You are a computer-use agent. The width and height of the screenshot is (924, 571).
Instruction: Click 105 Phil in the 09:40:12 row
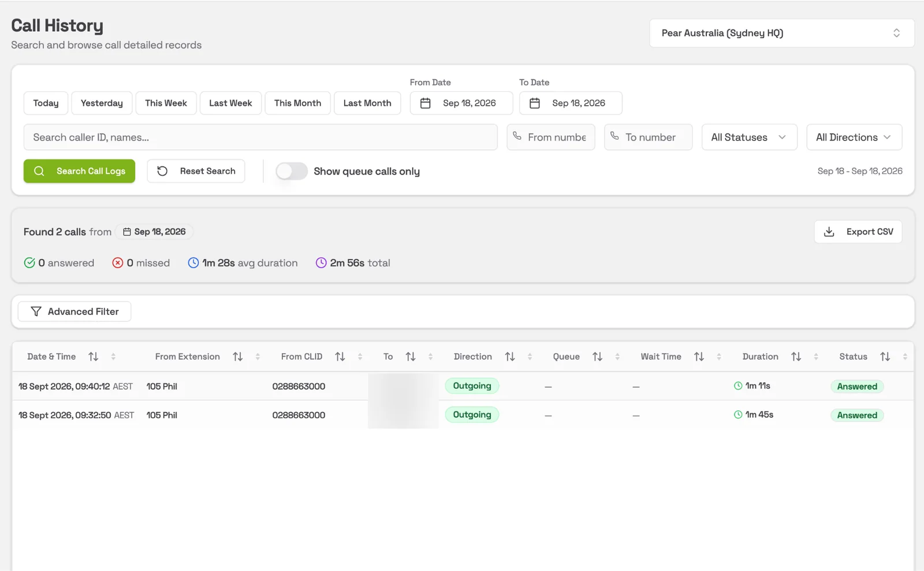162,386
